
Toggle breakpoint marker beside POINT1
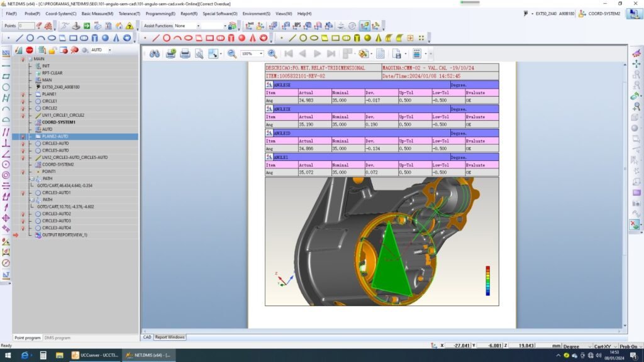click(23, 172)
